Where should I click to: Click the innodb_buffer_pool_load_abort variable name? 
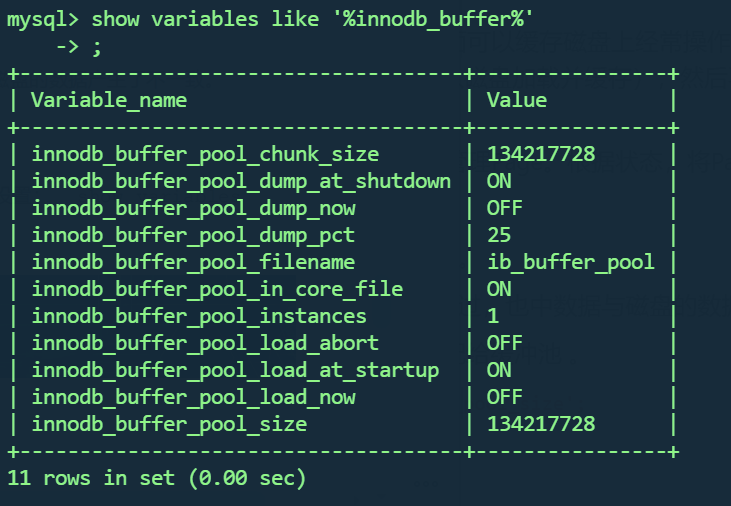205,343
